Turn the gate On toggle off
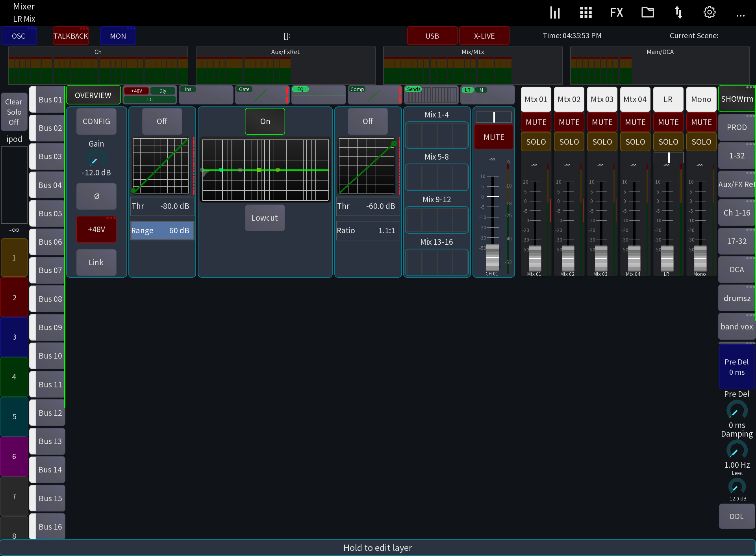This screenshot has width=756, height=556. pos(265,121)
